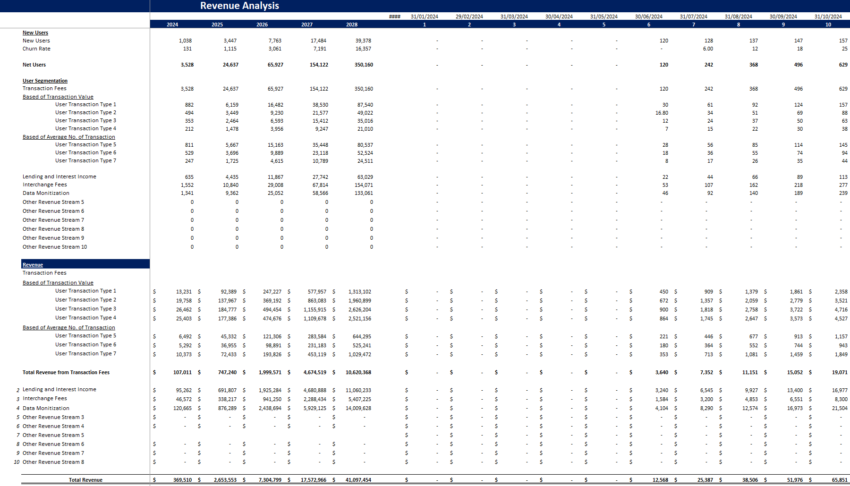Select monthly new users value 147
The image size is (850, 486).
click(x=798, y=41)
